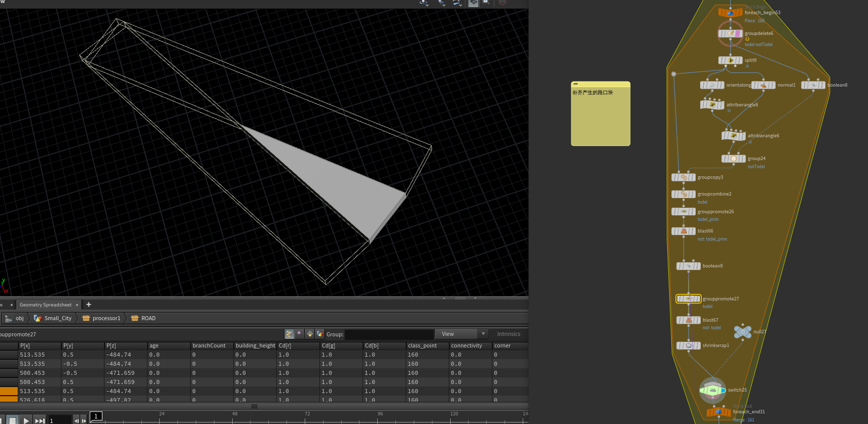Navigate to Small_City in path bar
Image resolution: width=868 pixels, height=424 pixels.
coord(57,318)
